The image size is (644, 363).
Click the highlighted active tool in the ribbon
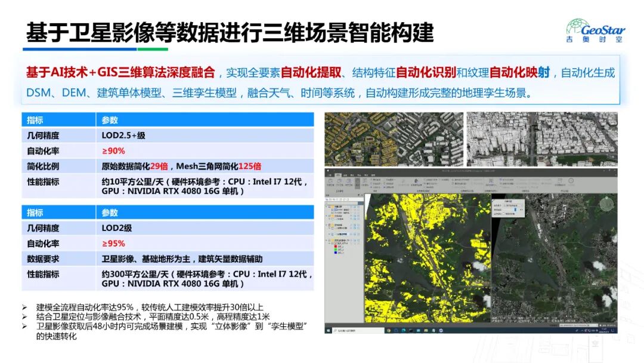[x=357, y=183]
